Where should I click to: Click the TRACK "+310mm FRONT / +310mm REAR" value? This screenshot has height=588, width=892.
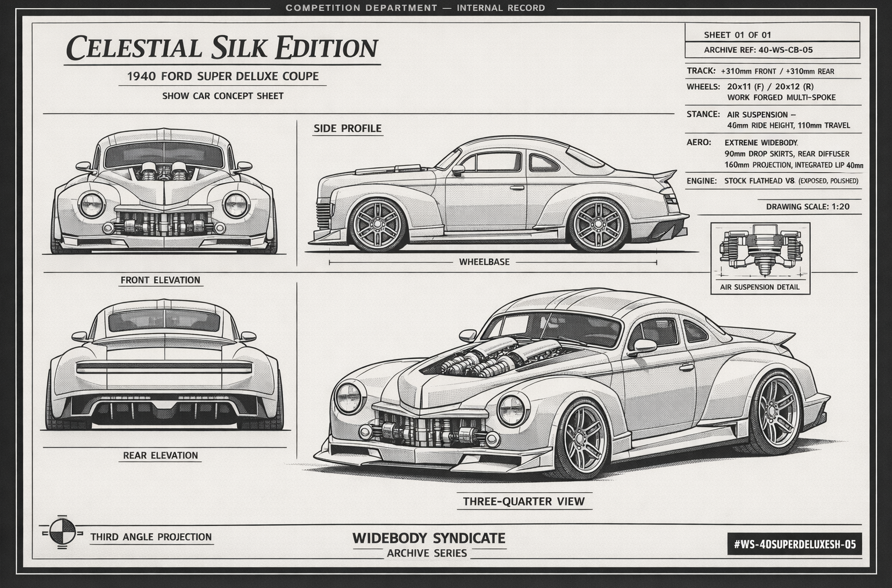[778, 71]
